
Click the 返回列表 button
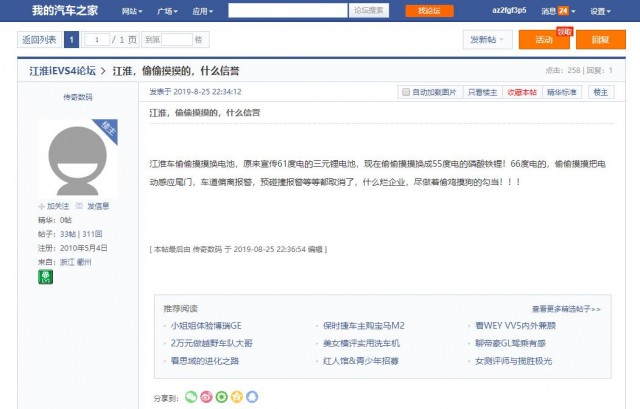[39, 40]
